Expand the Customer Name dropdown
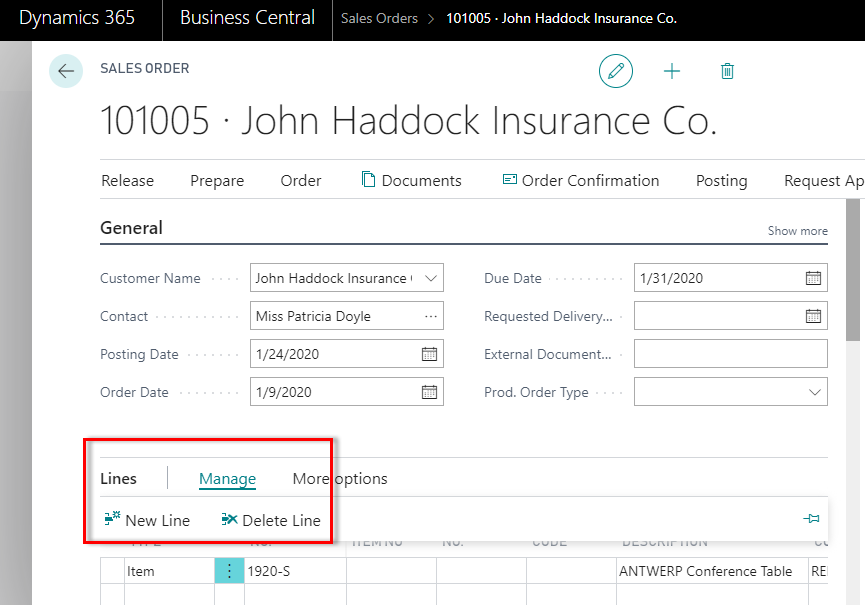 (430, 278)
